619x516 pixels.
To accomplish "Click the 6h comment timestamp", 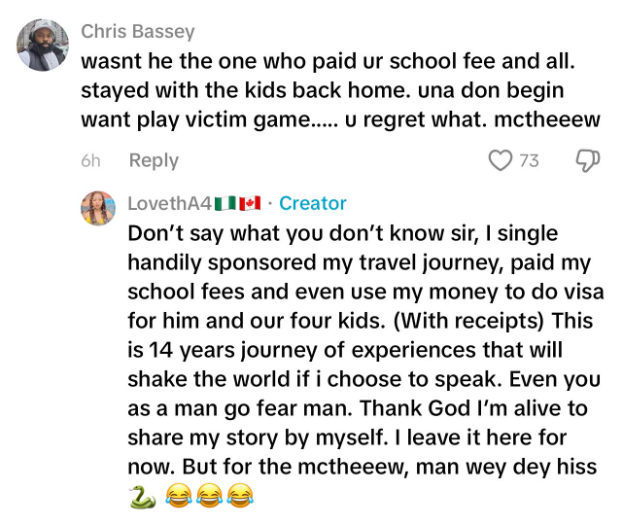I will [x=90, y=161].
